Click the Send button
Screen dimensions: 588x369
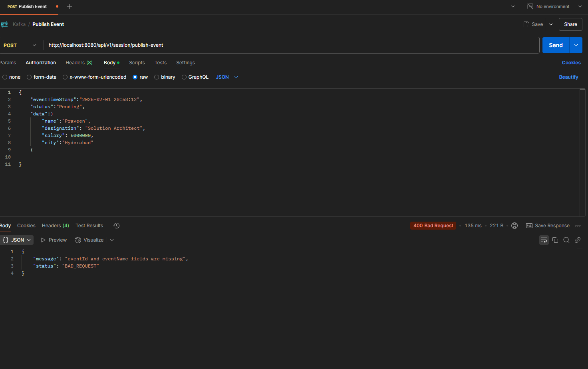(556, 45)
